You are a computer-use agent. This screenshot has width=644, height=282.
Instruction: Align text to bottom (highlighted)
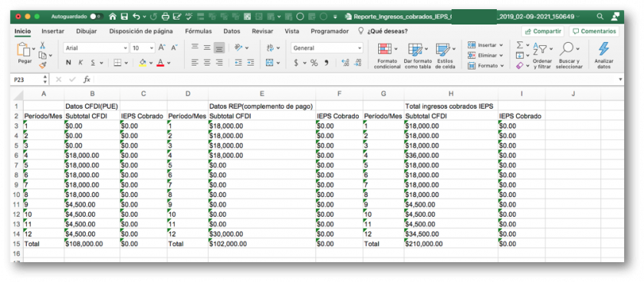219,48
